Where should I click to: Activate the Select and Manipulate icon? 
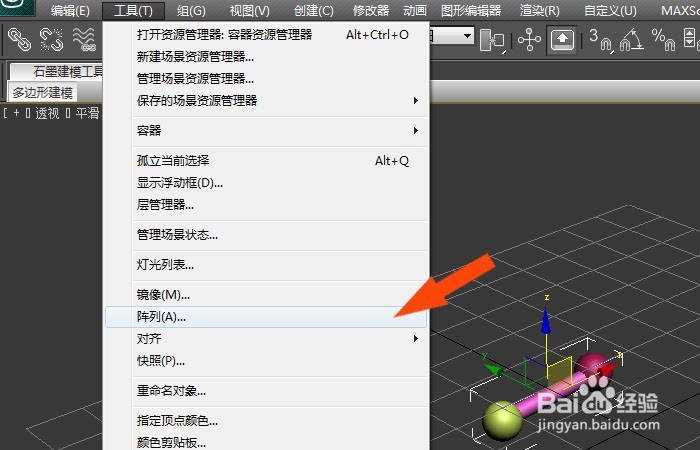point(529,40)
